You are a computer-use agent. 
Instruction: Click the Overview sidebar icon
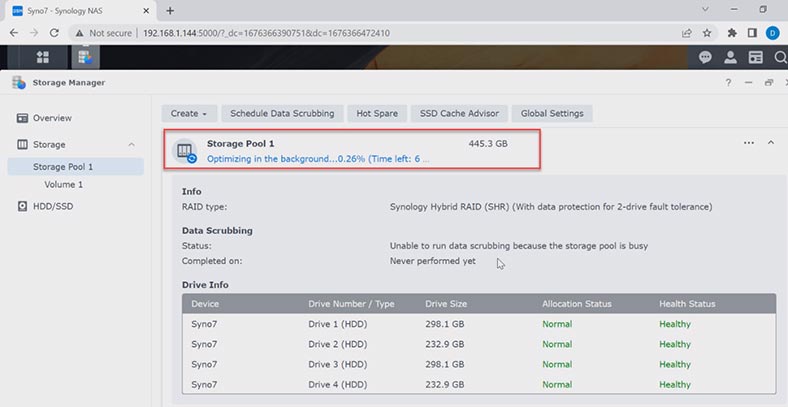click(x=22, y=118)
